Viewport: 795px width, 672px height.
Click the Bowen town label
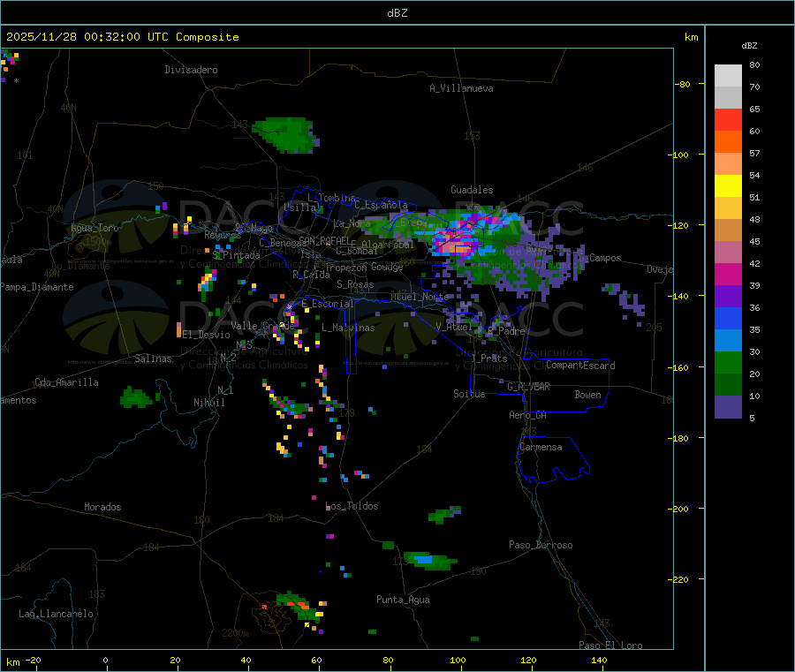point(587,395)
